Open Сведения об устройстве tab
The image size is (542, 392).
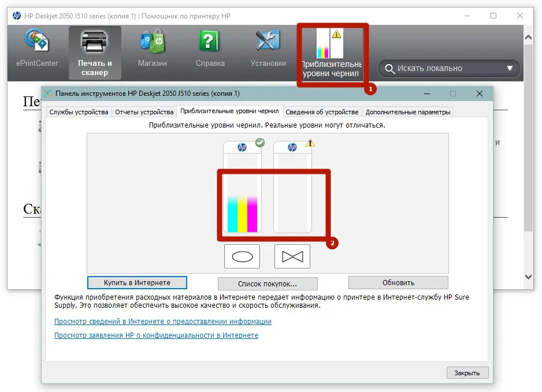[x=322, y=112]
